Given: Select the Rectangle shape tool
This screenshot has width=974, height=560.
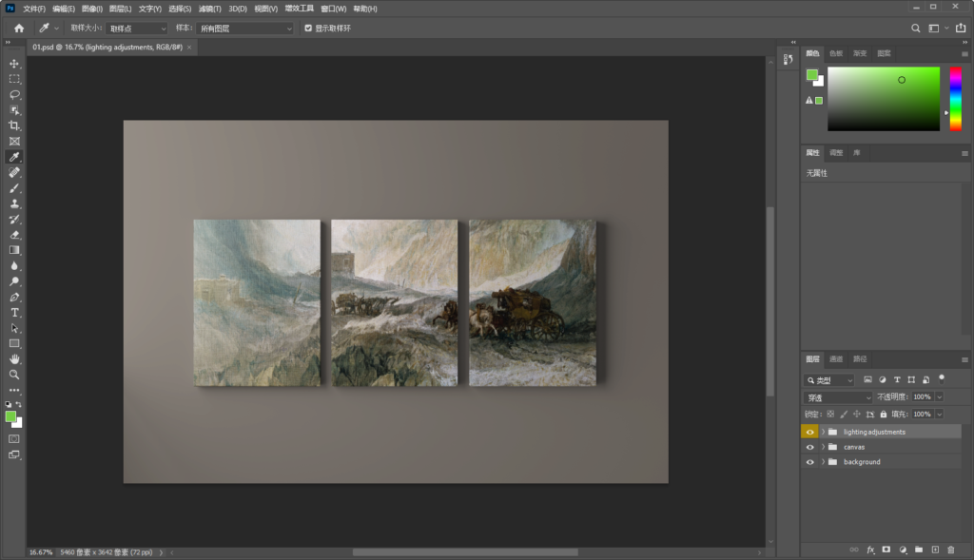Looking at the screenshot, I should (14, 343).
